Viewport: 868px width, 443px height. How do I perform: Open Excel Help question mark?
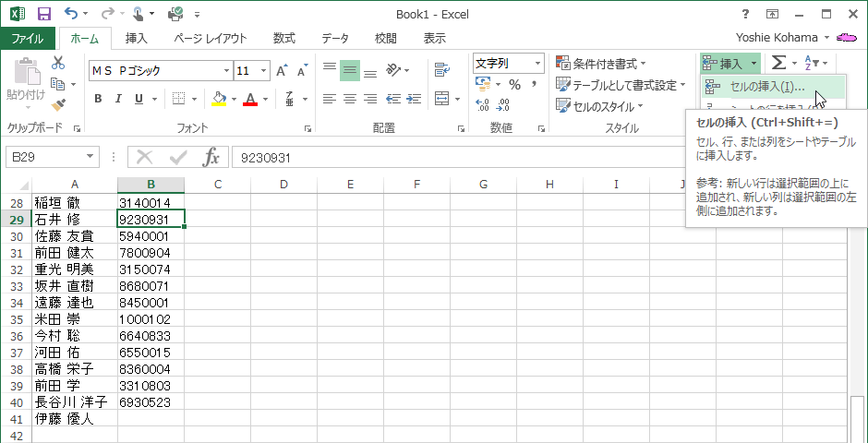click(746, 15)
